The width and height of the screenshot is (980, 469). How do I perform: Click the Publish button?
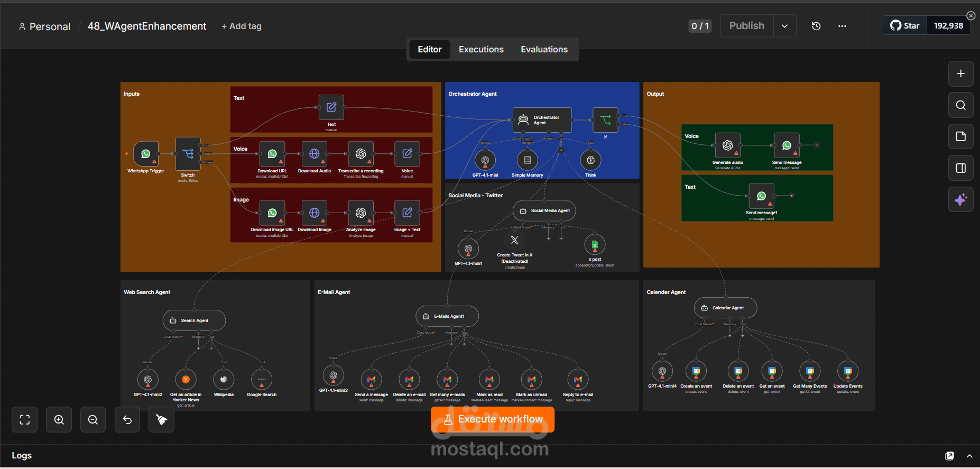point(747,26)
